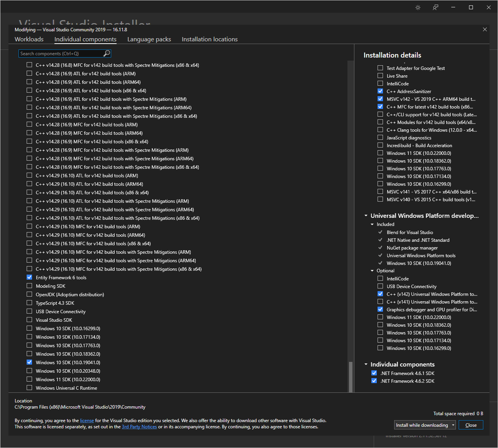The height and width of the screenshot is (448, 498).
Task: Enable Windows Universal C Runtime
Action: tap(29, 388)
